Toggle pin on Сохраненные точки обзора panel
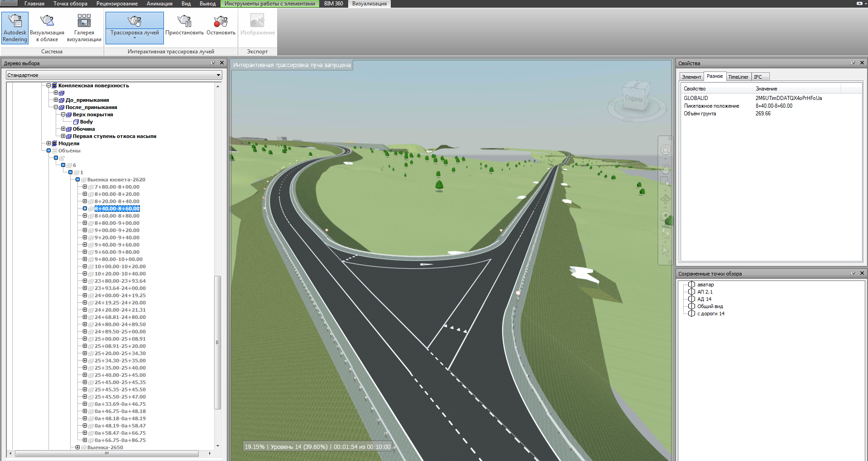This screenshot has height=461, width=868. pos(853,273)
